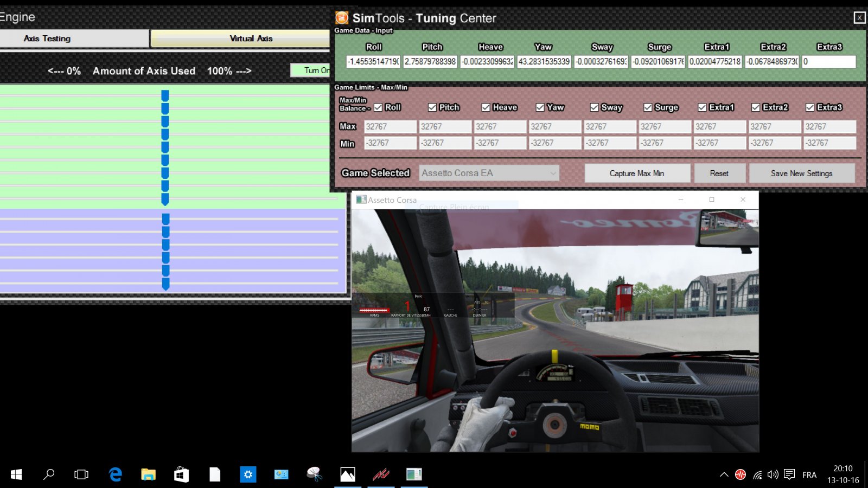Click the Assetto Corsa window title icon
The image size is (868, 488).
361,200
